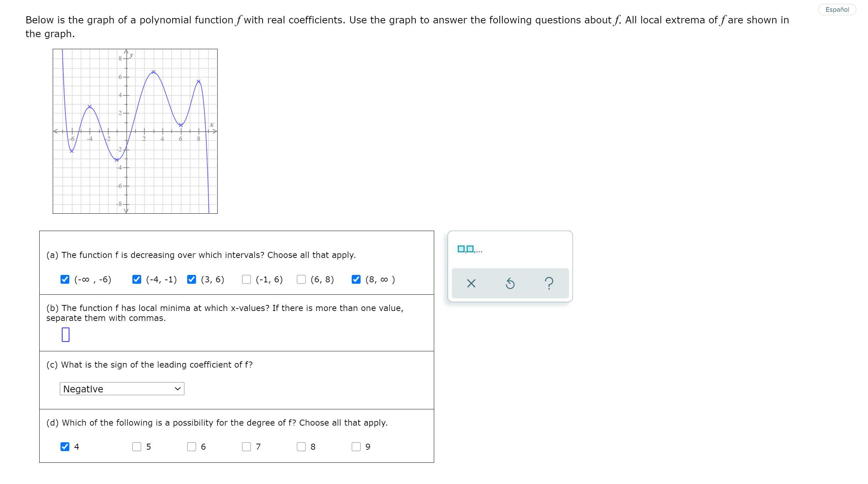Click the local minima answer input box

65,335
